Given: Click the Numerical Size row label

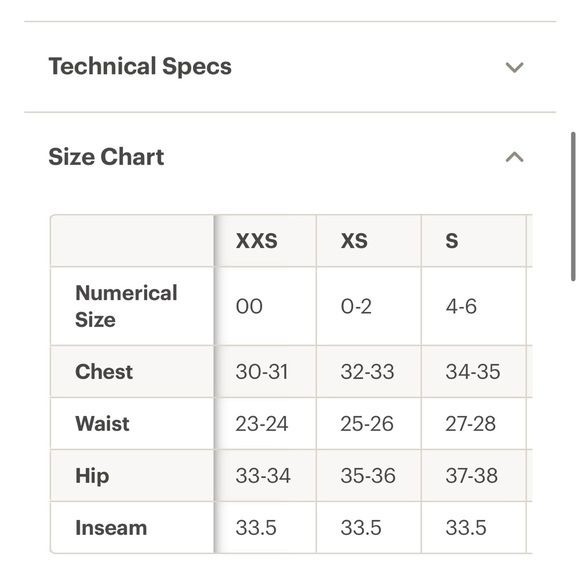Looking at the screenshot, I should point(126,306).
